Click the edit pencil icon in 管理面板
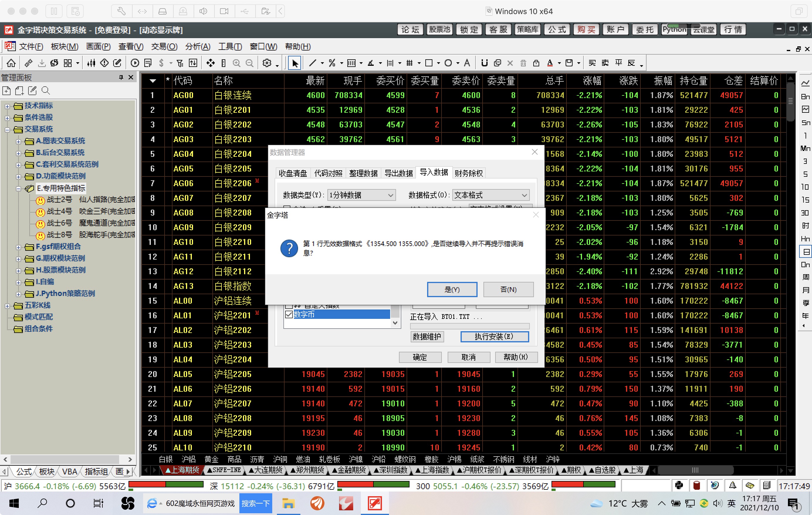This screenshot has width=812, height=515. click(x=32, y=90)
